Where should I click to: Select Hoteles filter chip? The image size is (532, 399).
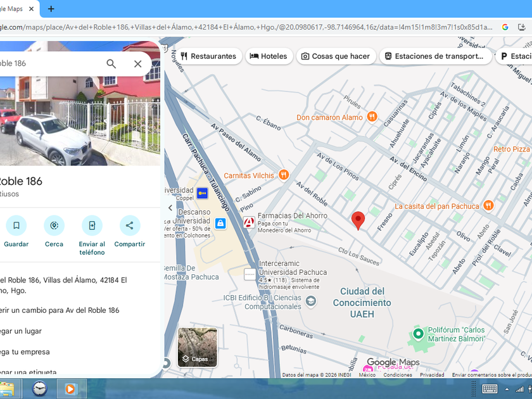click(x=269, y=56)
